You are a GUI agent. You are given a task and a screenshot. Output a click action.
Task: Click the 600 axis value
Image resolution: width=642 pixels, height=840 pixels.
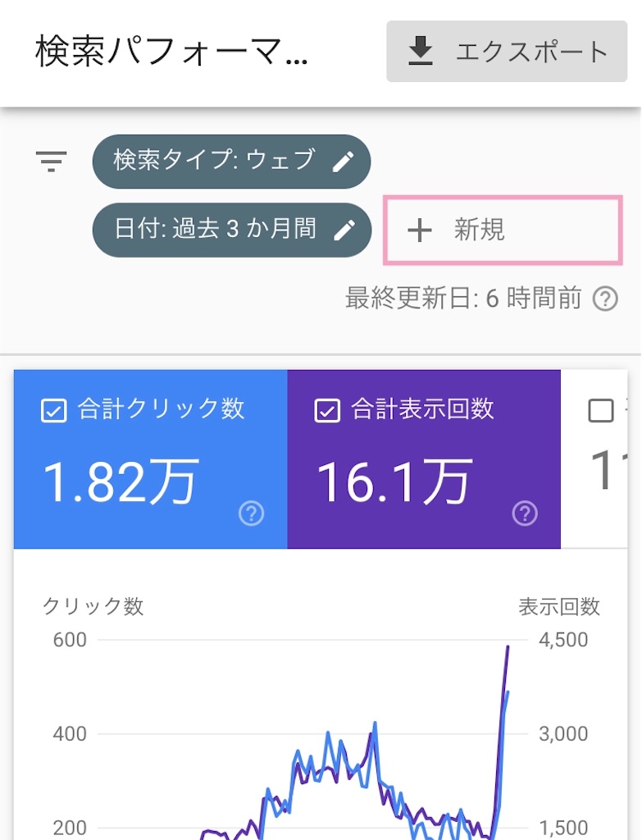(x=70, y=640)
